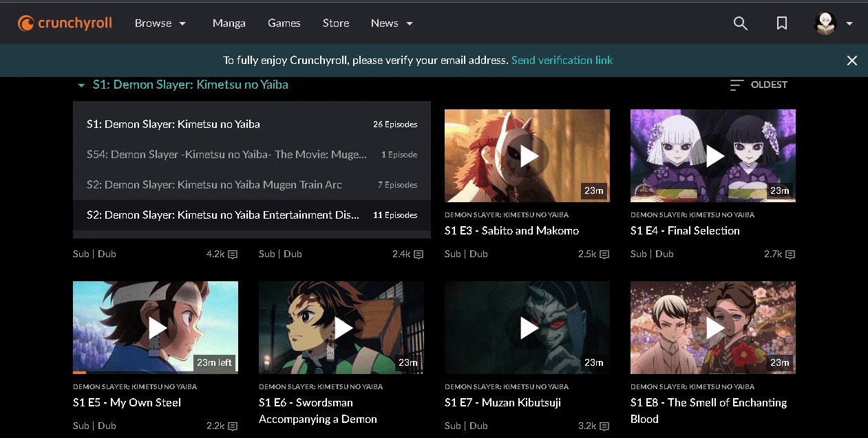The height and width of the screenshot is (438, 868).
Task: Open S1 E8 - The Smell of Enchanting Blood
Action: tap(709, 411)
